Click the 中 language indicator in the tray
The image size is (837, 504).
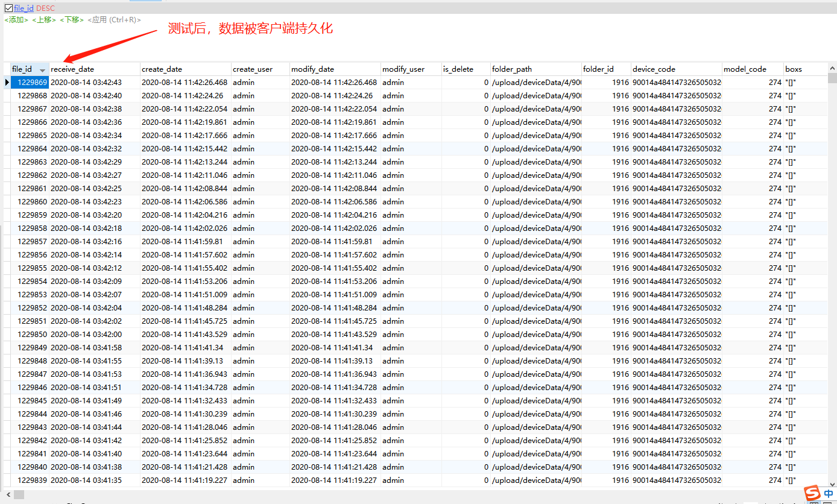828,493
